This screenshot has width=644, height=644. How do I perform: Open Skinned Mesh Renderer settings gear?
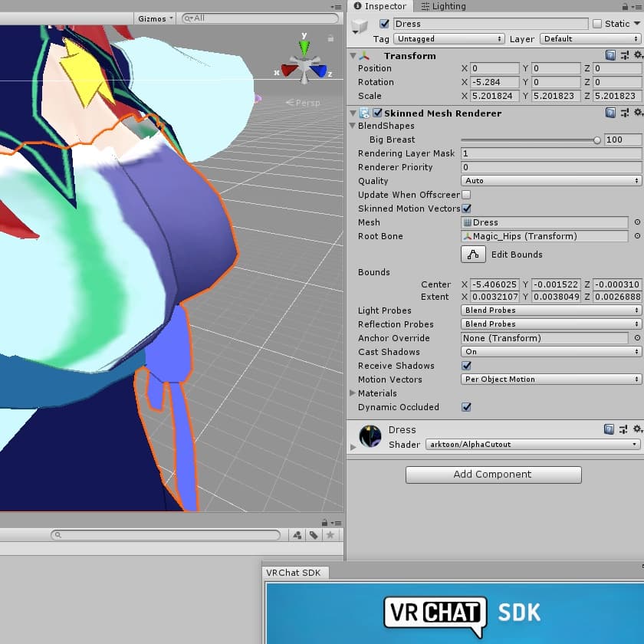tap(638, 113)
